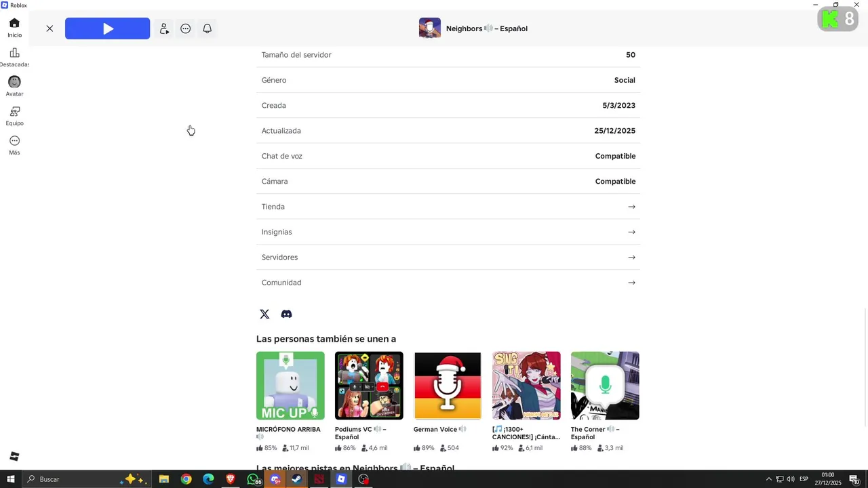
Task: Click the blue Play button
Action: click(x=107, y=28)
